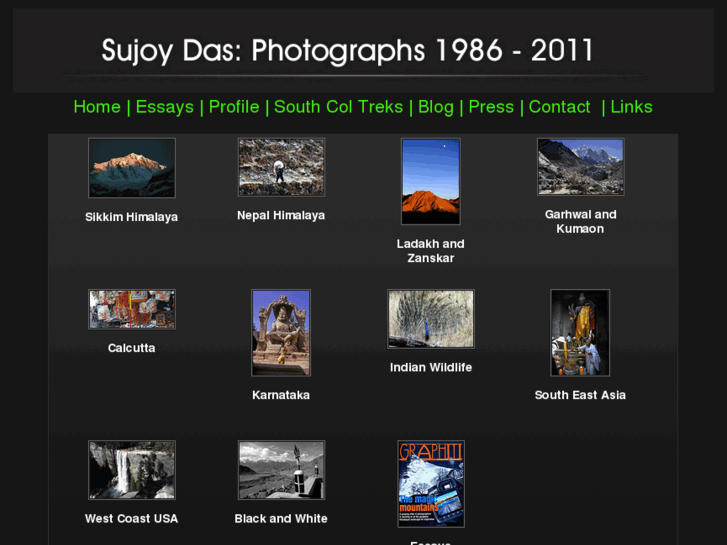Image resolution: width=727 pixels, height=545 pixels.
Task: Click the South East Asia caption
Action: [580, 395]
